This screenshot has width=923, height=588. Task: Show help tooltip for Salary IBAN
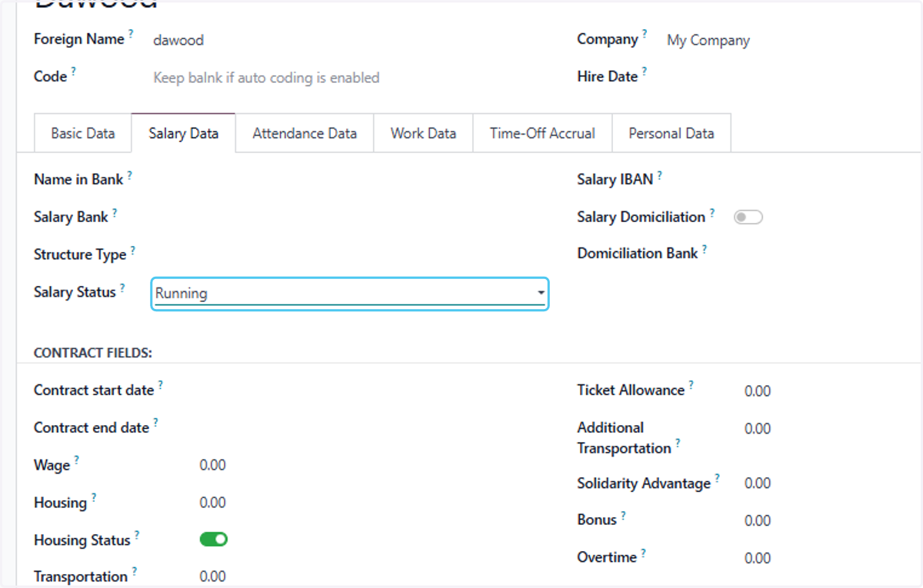659,174
